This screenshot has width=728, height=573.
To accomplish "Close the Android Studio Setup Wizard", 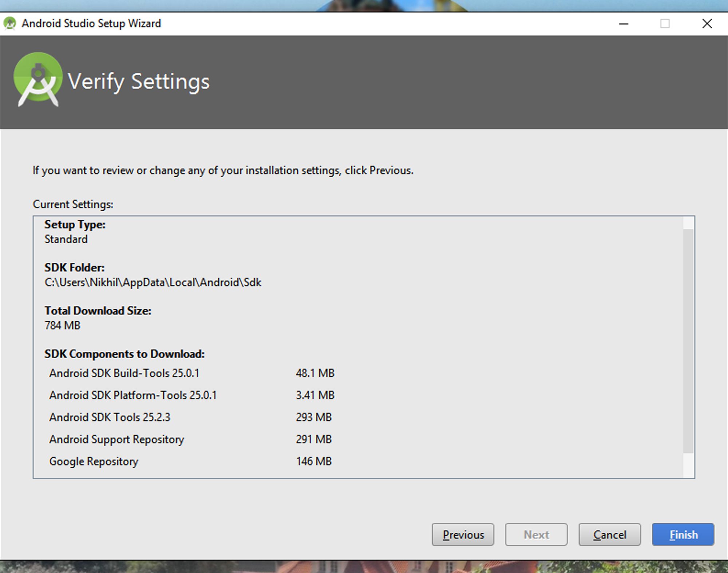I will tap(707, 24).
